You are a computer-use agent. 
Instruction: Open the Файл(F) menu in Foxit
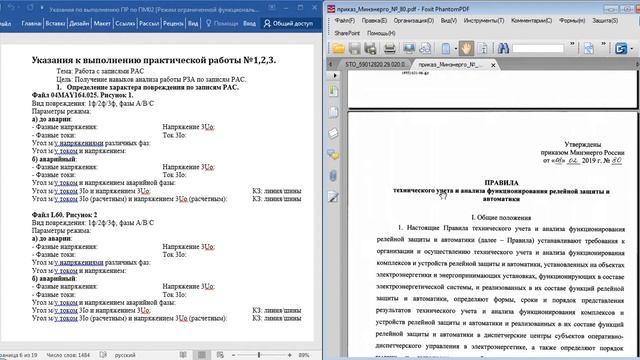(344, 20)
